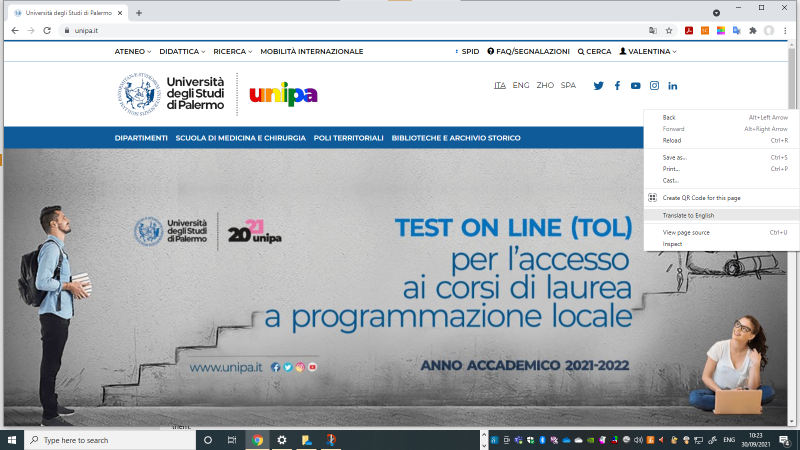The image size is (800, 450).
Task: Switch site language to ENG
Action: 521,86
